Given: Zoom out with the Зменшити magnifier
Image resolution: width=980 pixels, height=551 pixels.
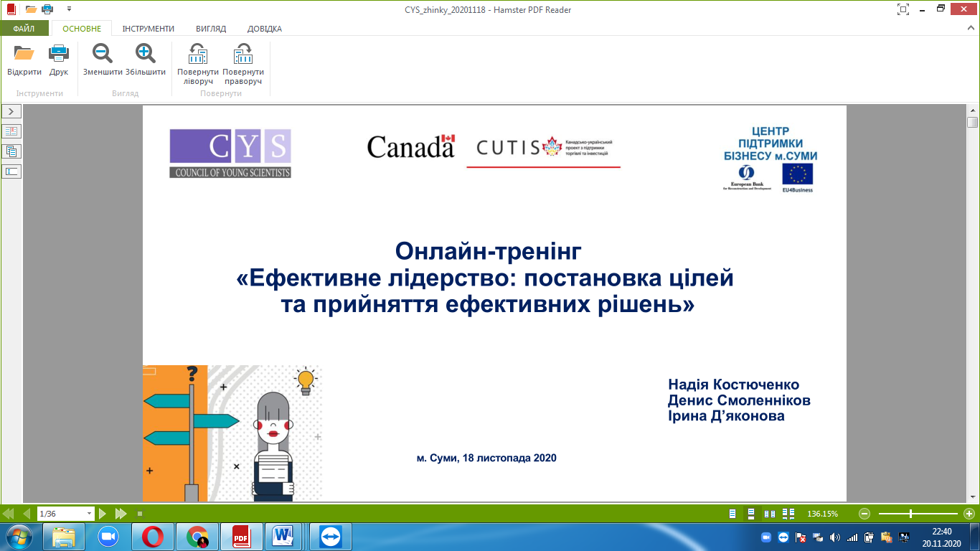Looking at the screenshot, I should tap(102, 53).
